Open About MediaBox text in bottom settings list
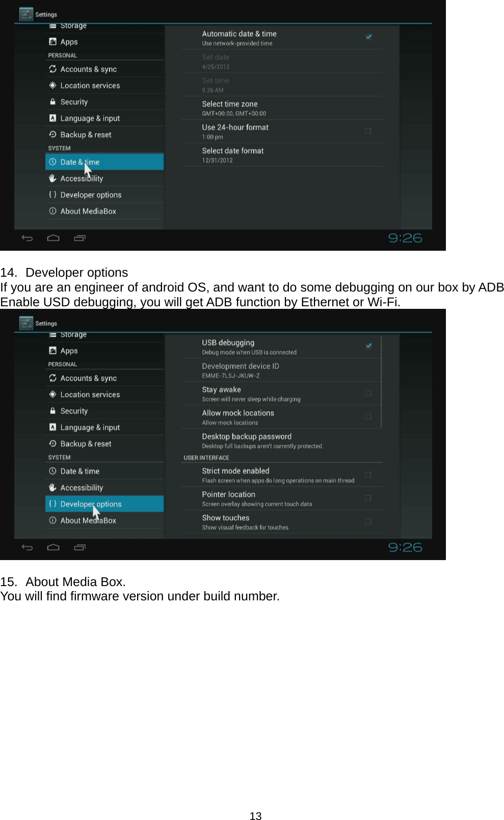Image resolution: width=504 pixels, height=820 pixels. coord(88,520)
